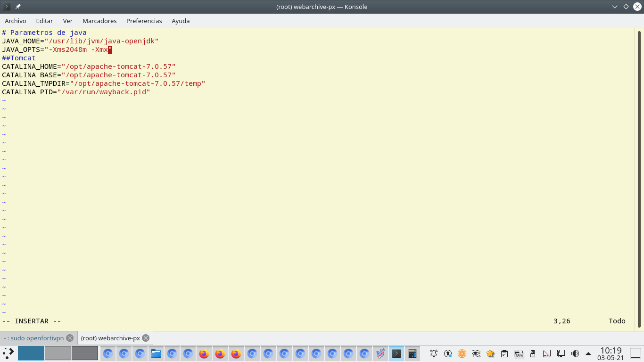Open the Marcadores menu
The height and width of the screenshot is (362, 644).
(x=99, y=21)
